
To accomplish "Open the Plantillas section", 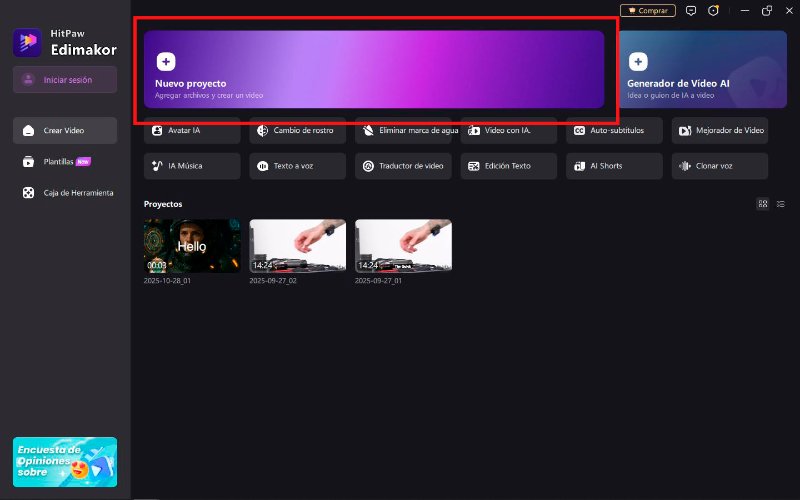I will (x=65, y=161).
